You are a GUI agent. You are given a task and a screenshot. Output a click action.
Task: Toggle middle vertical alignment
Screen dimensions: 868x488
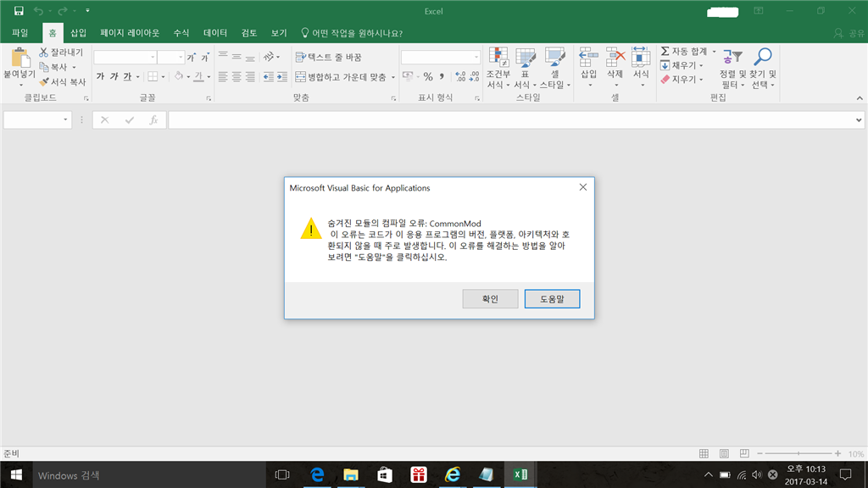[x=236, y=57]
